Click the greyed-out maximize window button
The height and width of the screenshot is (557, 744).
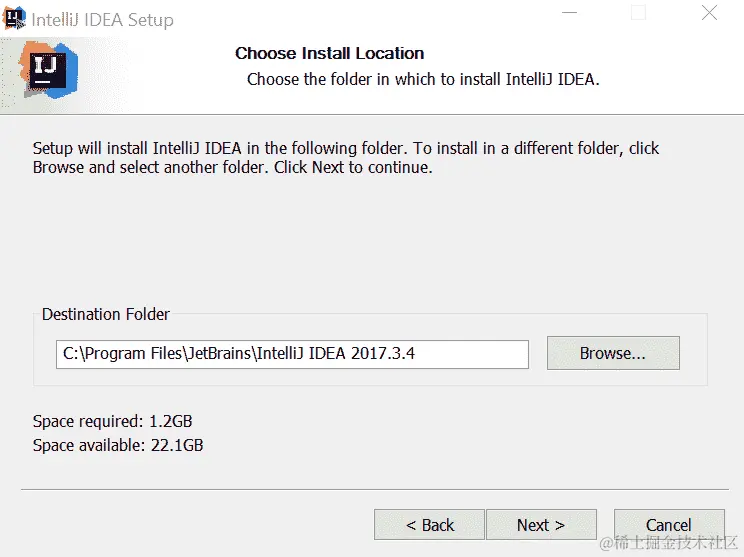638,13
